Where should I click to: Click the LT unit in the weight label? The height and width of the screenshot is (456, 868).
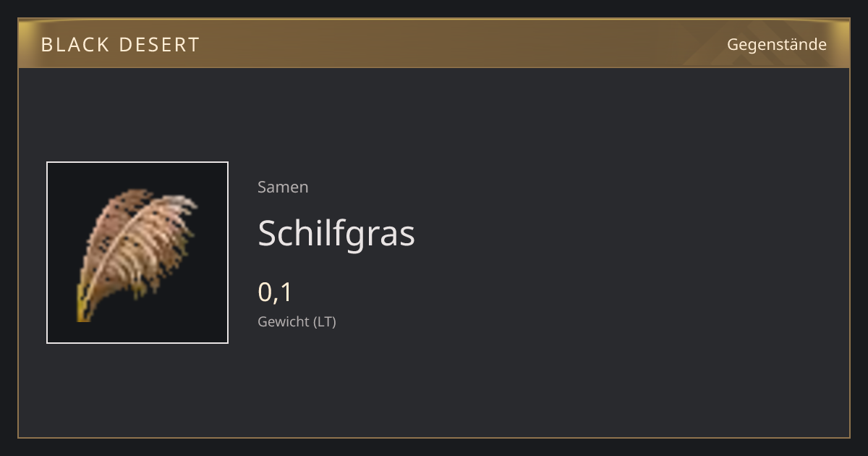[x=325, y=321]
